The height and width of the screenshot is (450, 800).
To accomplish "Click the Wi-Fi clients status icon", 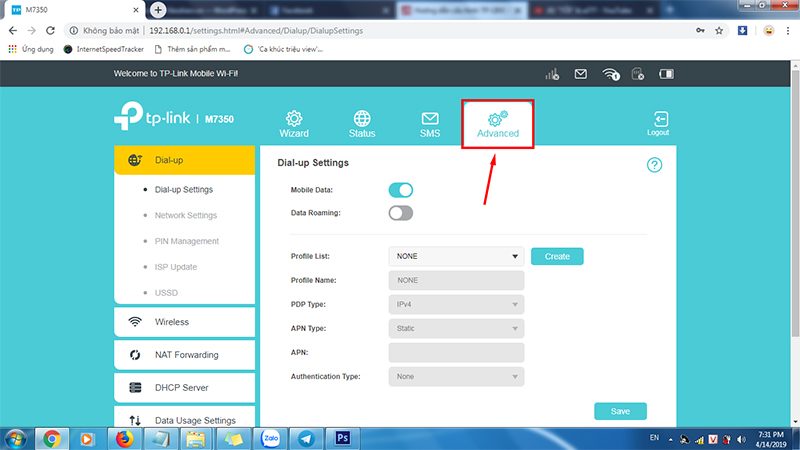I will tap(611, 74).
